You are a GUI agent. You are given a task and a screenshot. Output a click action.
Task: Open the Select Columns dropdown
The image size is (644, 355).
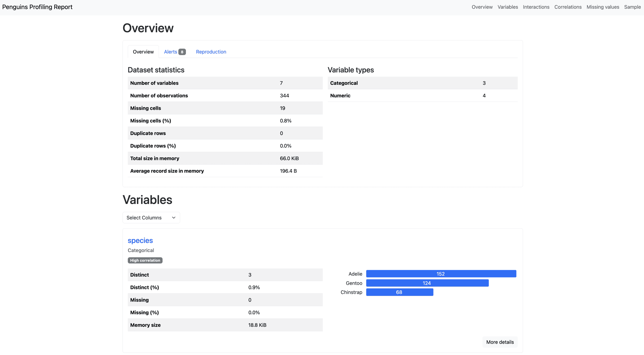click(151, 218)
